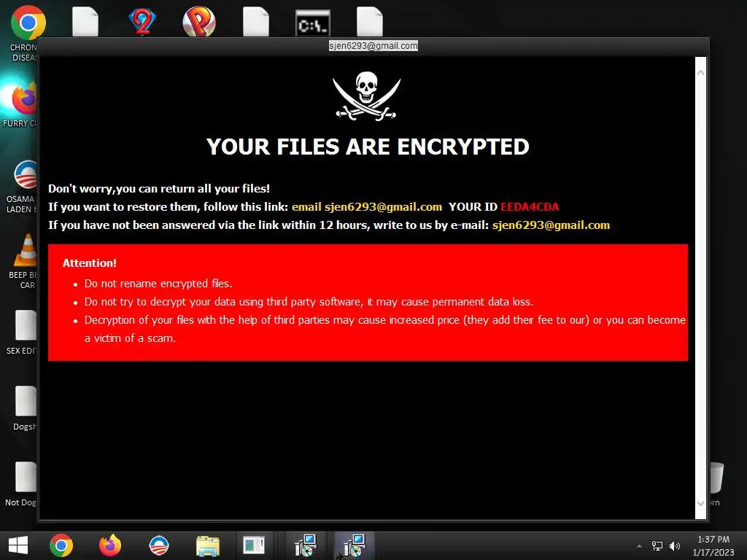Select the second installer taskbar icon

355,545
